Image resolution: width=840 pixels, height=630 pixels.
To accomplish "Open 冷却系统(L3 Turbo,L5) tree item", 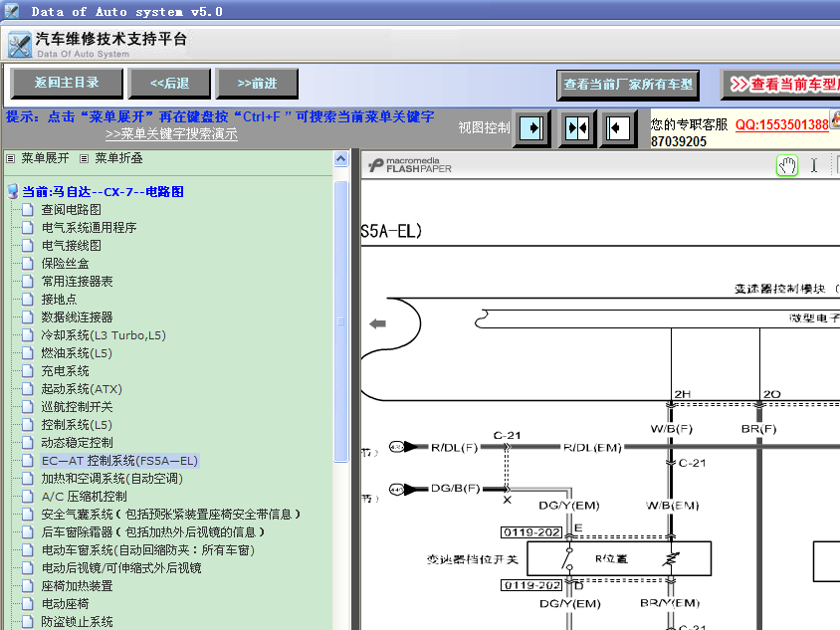I will click(x=104, y=335).
